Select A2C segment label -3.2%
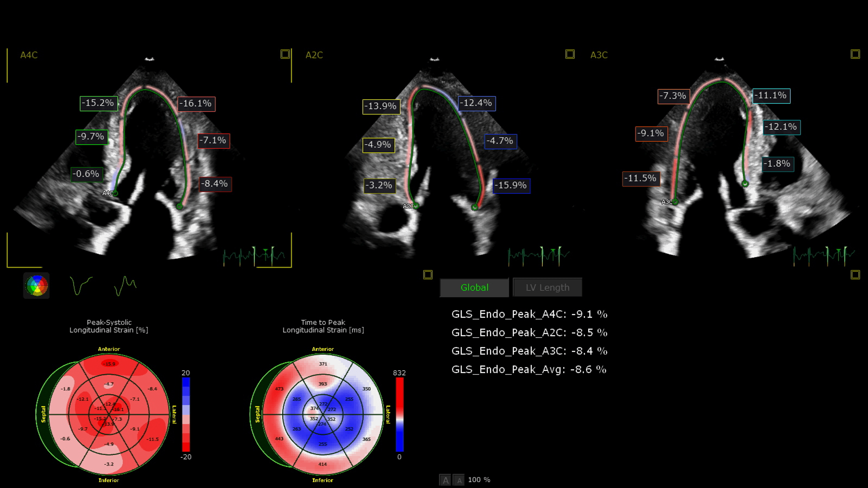This screenshot has height=488, width=868. [x=380, y=186]
